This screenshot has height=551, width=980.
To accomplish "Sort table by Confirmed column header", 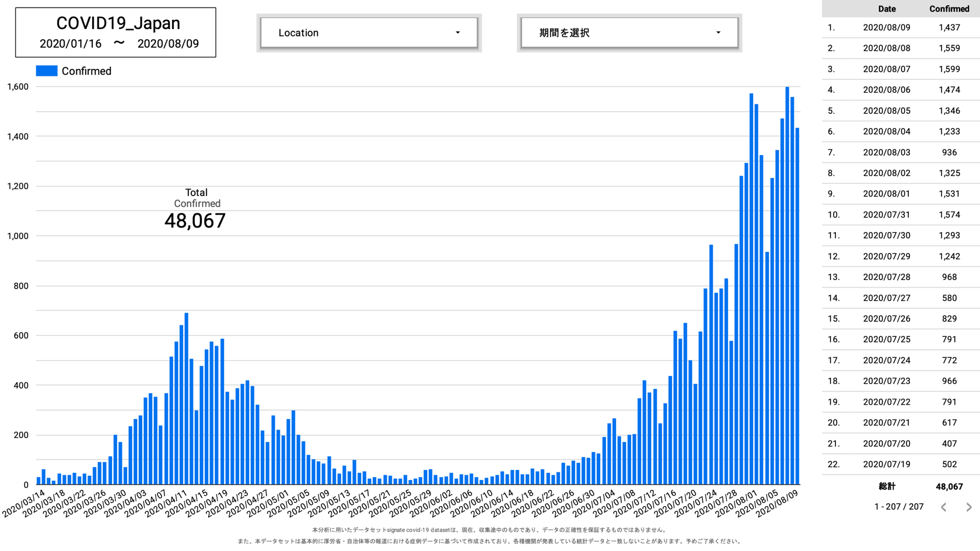I will tap(949, 9).
